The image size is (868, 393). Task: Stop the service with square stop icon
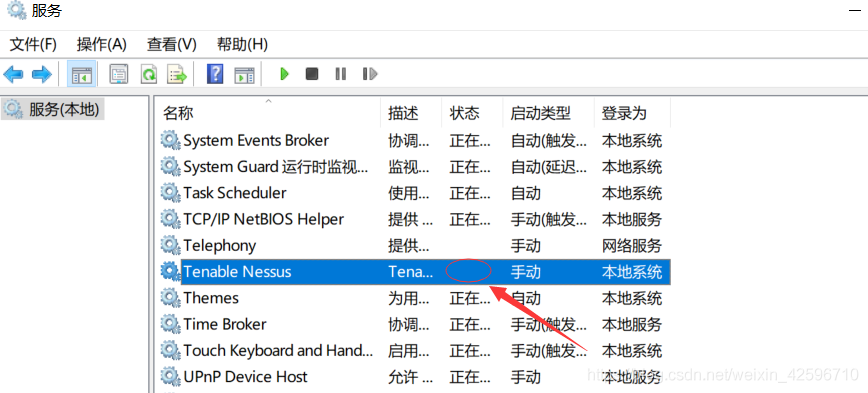312,74
